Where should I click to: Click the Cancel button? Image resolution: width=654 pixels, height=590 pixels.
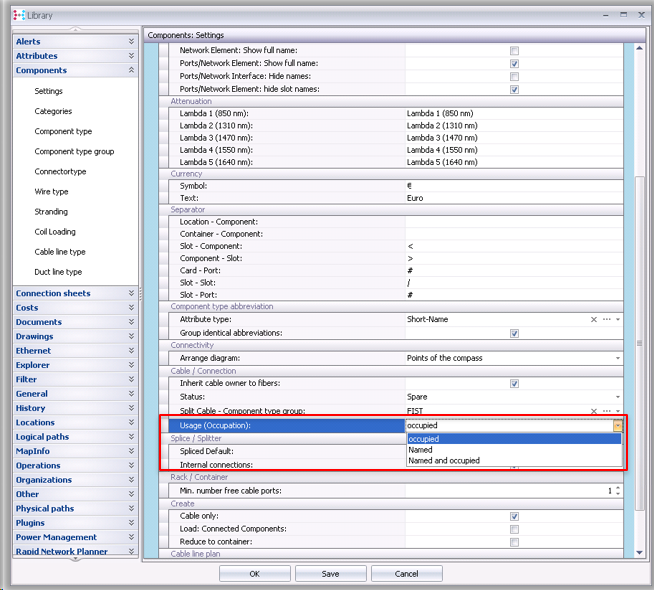tap(406, 574)
